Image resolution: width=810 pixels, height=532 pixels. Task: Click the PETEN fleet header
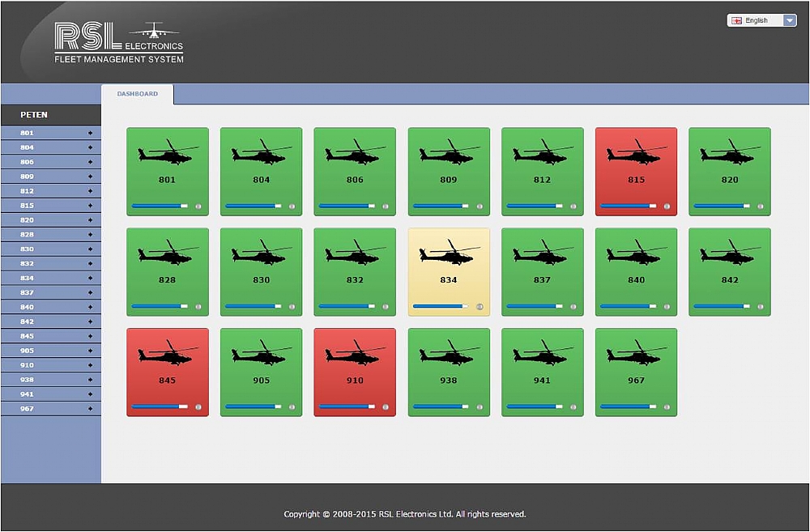[x=51, y=115]
